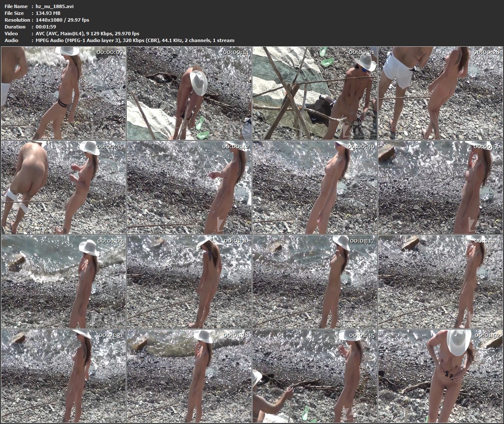Open the frame marked 00:01:10

pos(189,282)
